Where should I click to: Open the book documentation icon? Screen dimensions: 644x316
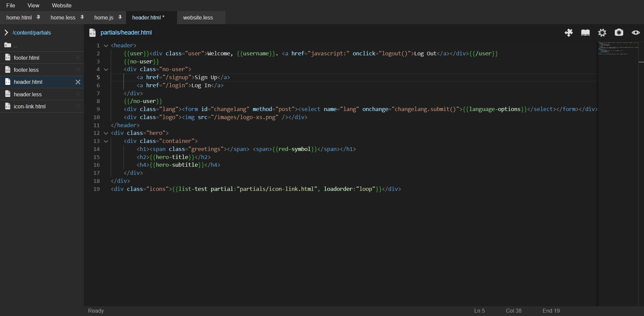click(585, 33)
